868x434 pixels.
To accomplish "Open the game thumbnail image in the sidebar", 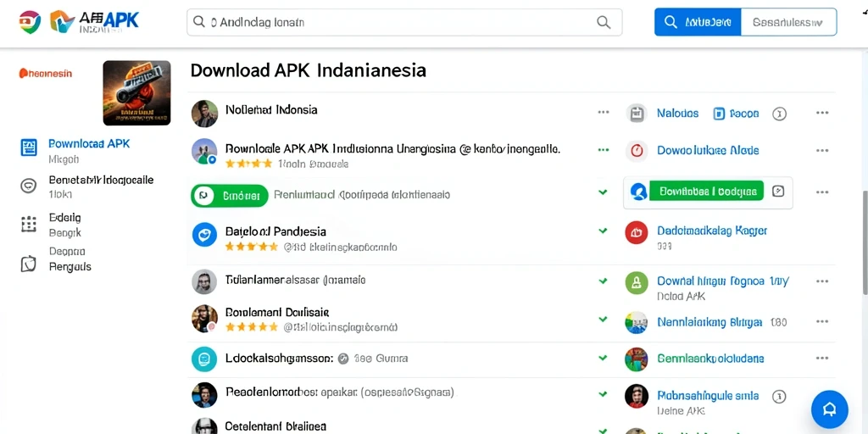I will [x=136, y=93].
